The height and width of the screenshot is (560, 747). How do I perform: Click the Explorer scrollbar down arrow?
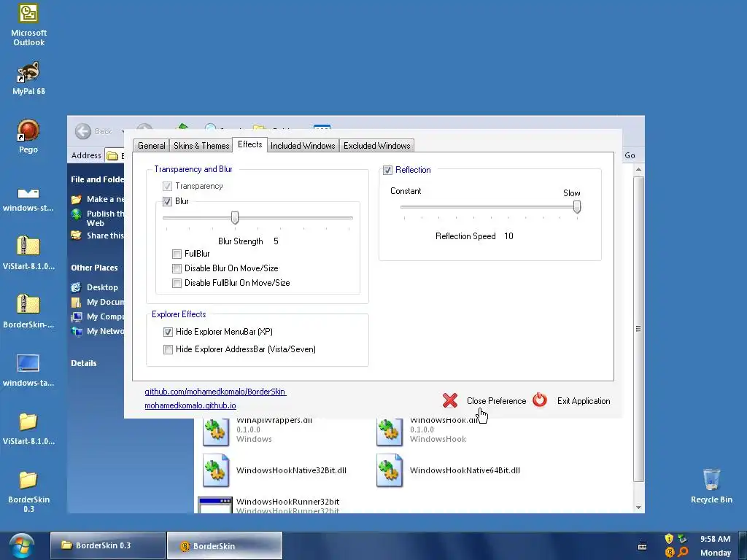639,507
